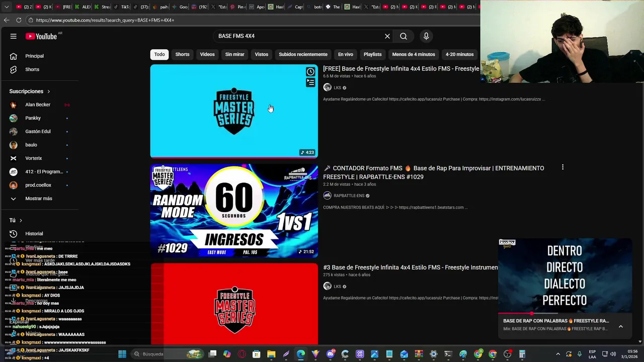Select the En vivo filter chip

coord(346,54)
